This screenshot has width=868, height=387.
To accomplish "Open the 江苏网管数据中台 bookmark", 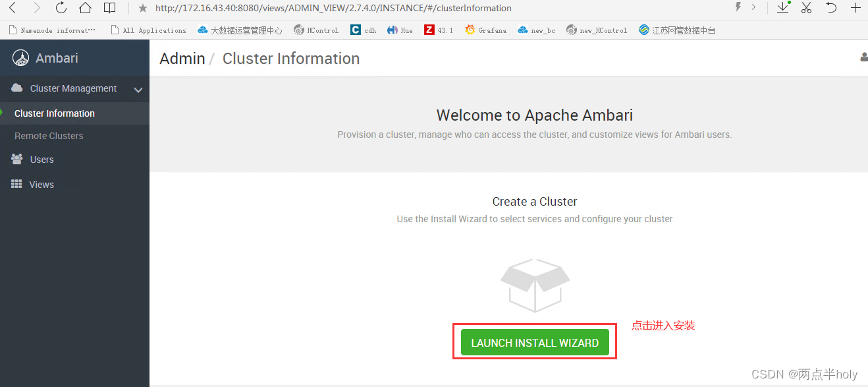I will 677,30.
